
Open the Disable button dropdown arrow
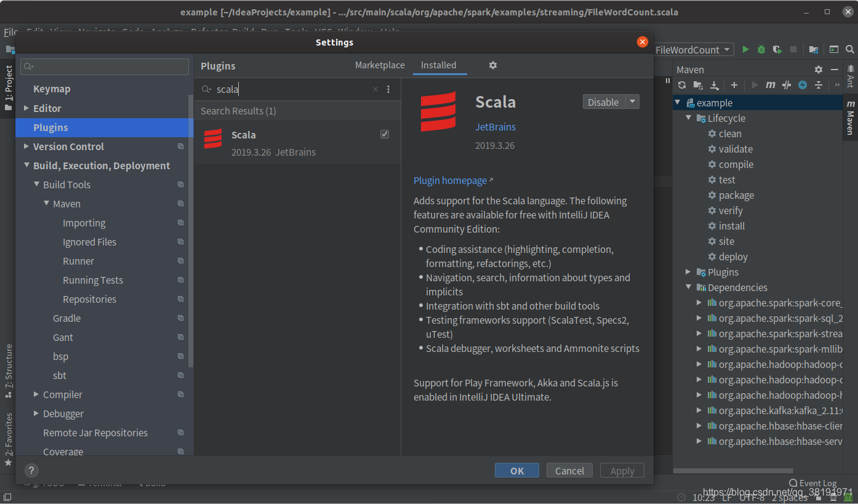point(633,102)
